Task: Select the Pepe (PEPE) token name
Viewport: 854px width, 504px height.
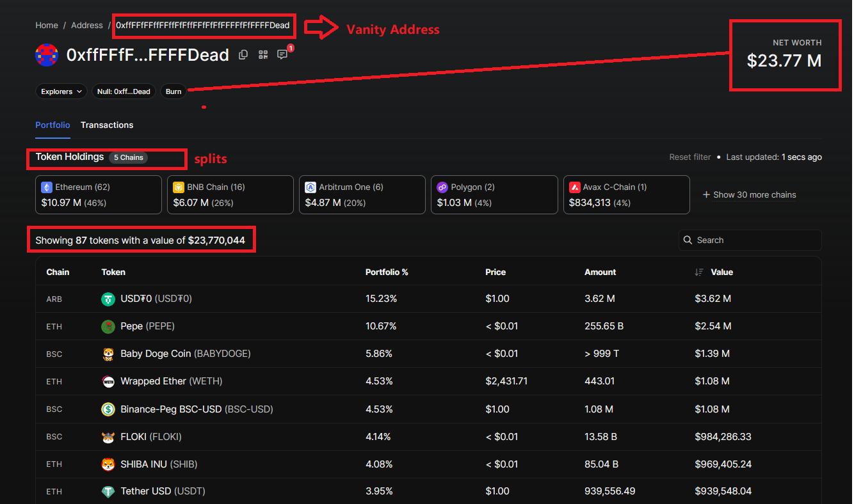Action: point(147,326)
